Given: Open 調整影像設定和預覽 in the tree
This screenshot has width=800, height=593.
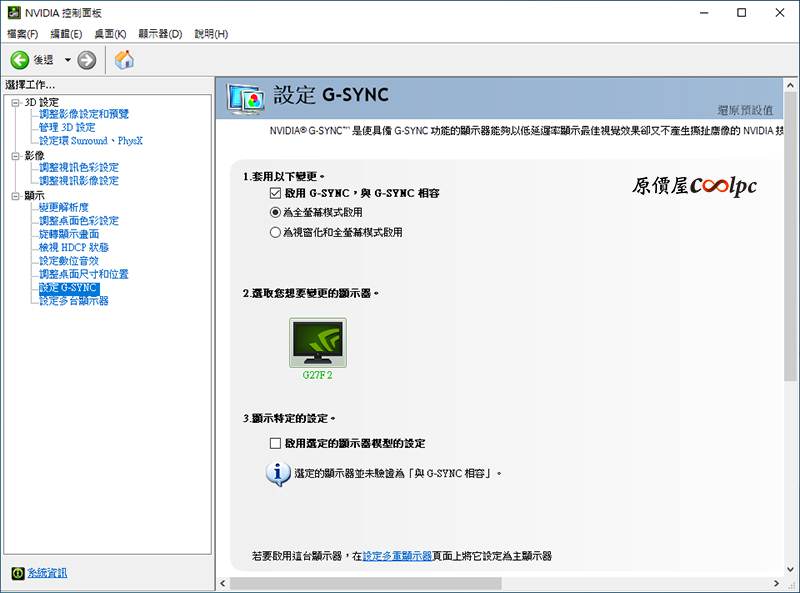Looking at the screenshot, I should (x=84, y=114).
